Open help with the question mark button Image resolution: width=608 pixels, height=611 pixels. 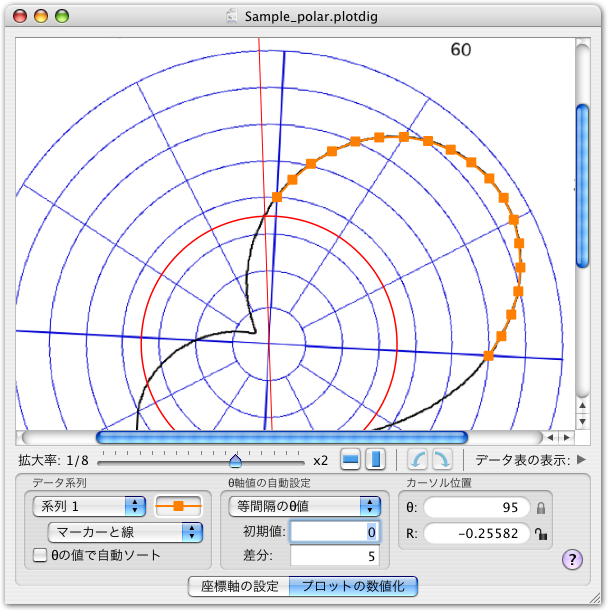[572, 560]
